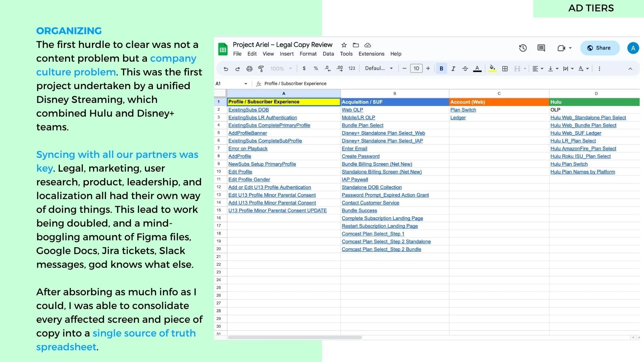Screen dimensions: 644x362
Task: Open the vertical align dropdown
Action: (x=553, y=69)
